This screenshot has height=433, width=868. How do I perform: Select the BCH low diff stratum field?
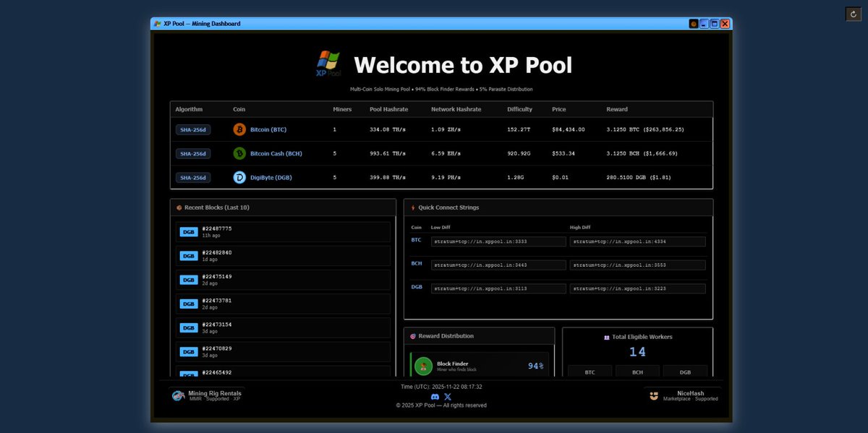(x=498, y=265)
